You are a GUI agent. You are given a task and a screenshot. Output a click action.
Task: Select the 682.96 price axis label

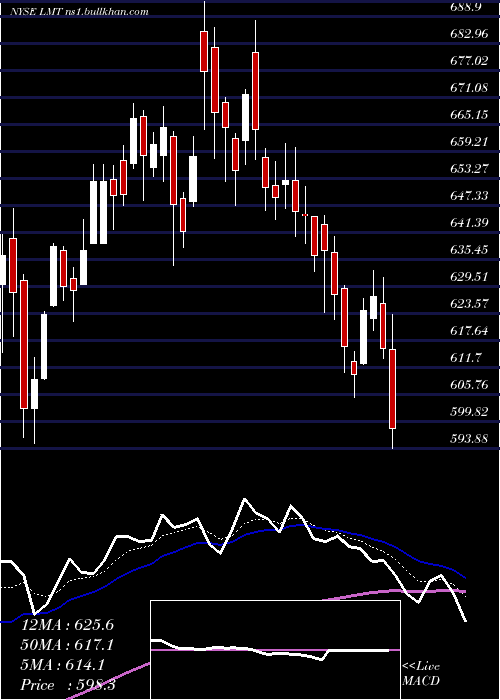coord(470,34)
